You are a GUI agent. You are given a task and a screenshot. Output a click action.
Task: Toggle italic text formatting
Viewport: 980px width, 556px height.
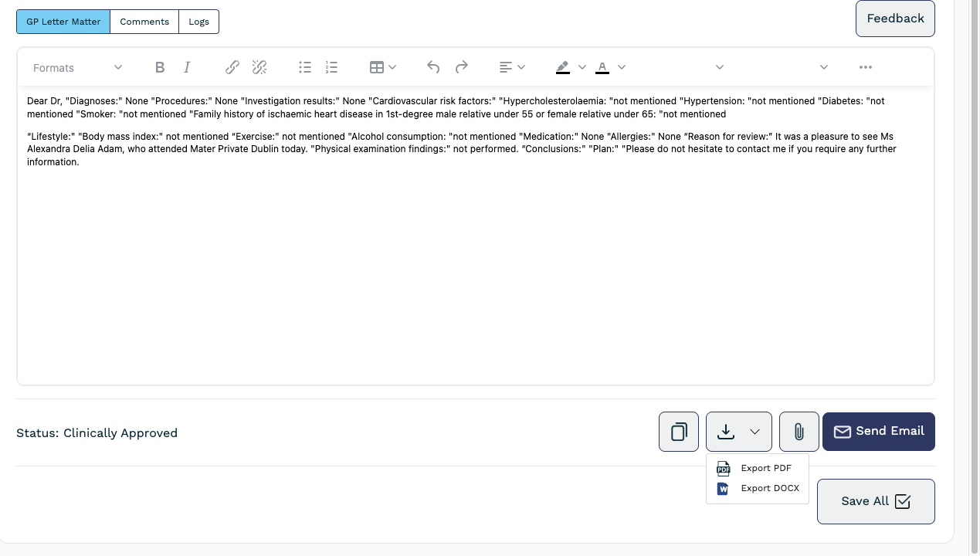[x=187, y=68]
